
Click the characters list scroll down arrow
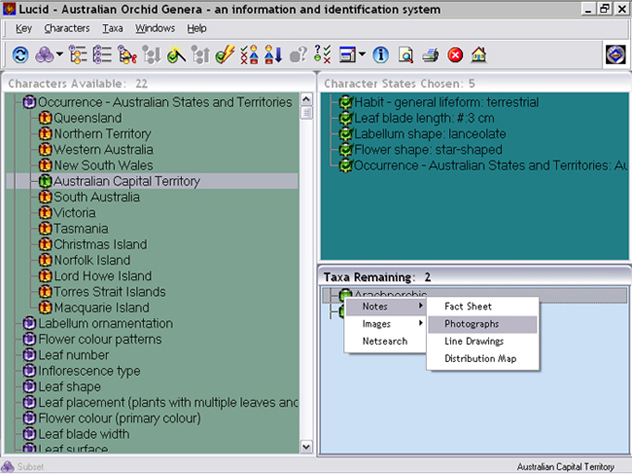point(306,447)
